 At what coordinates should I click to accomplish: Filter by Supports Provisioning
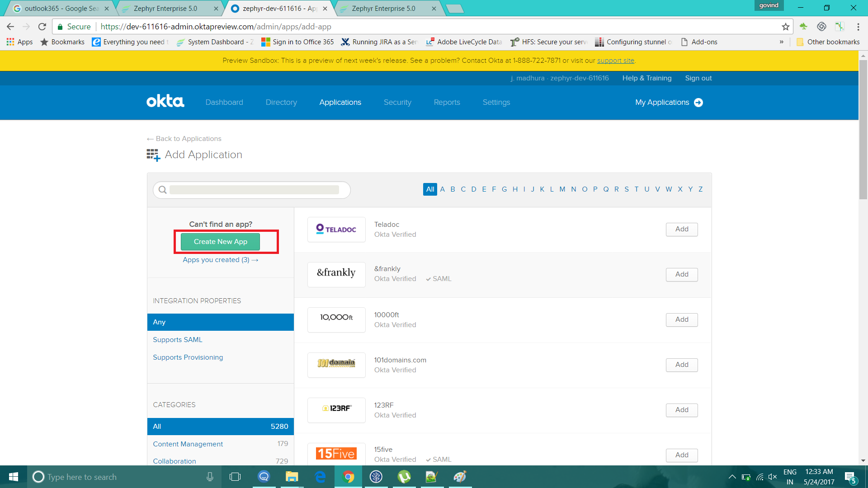pyautogui.click(x=188, y=357)
